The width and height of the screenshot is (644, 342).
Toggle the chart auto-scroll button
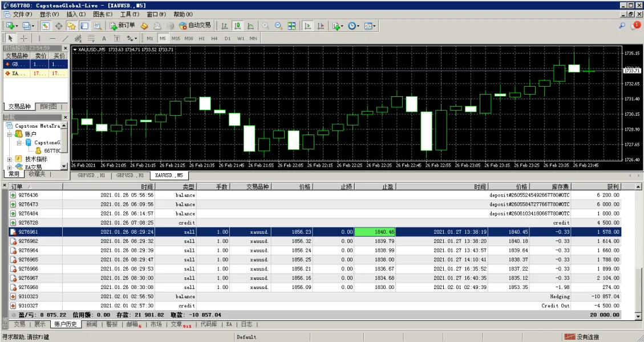[x=307, y=26]
